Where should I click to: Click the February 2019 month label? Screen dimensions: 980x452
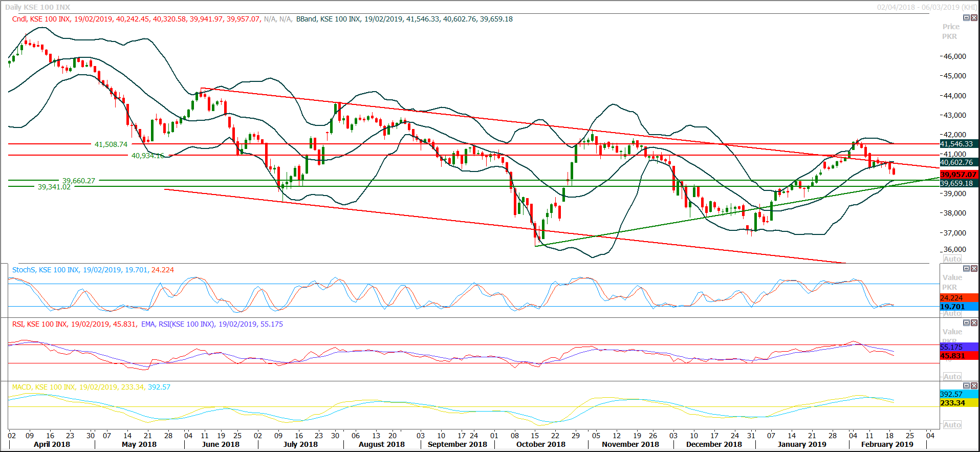point(887,444)
